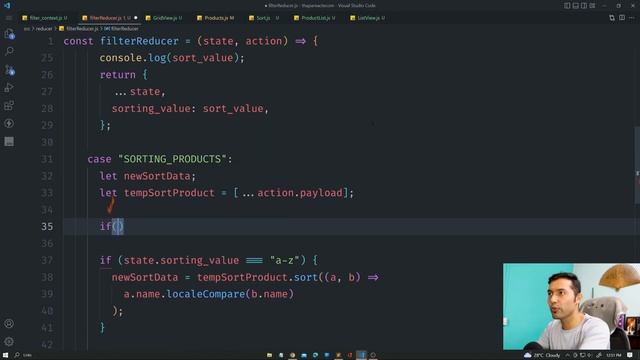Click the "a-z" string on line 37
Image resolution: width=640 pixels, height=360 pixels.
(x=284, y=260)
